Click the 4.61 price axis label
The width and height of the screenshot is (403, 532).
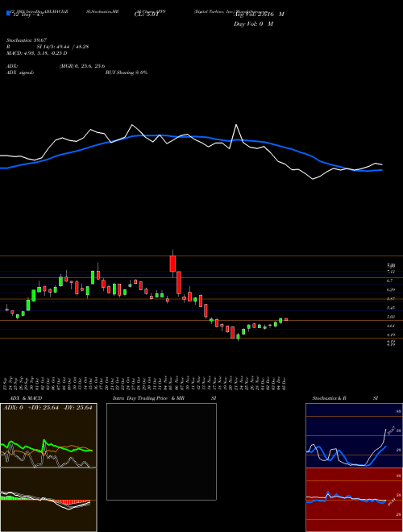point(390,326)
